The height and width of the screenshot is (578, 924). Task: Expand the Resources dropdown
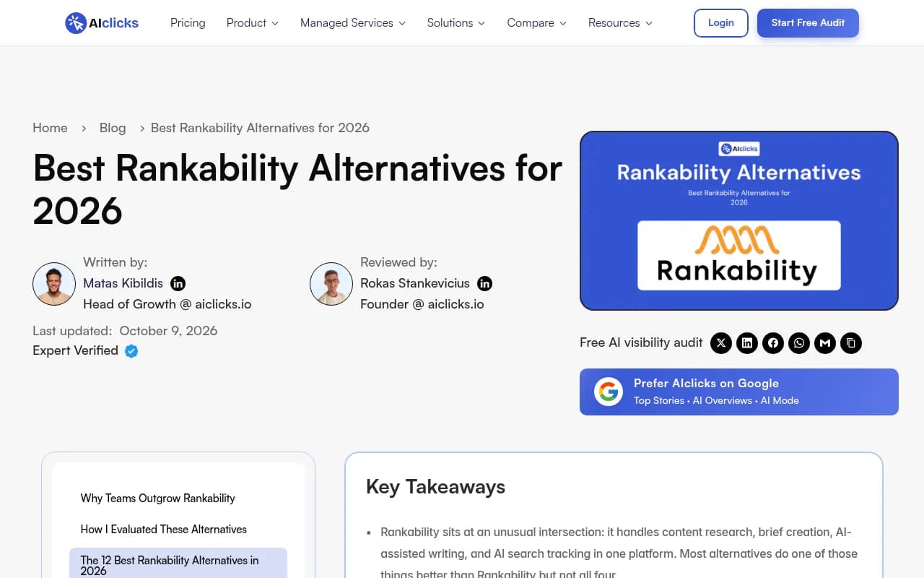point(621,23)
